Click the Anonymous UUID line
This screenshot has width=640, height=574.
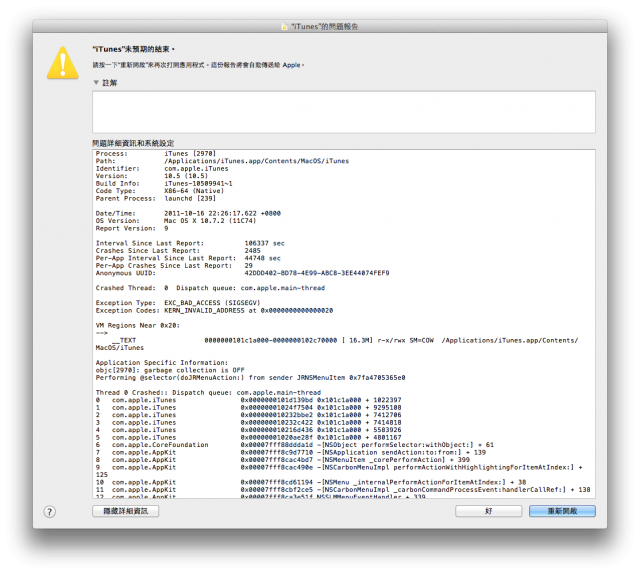[242, 273]
